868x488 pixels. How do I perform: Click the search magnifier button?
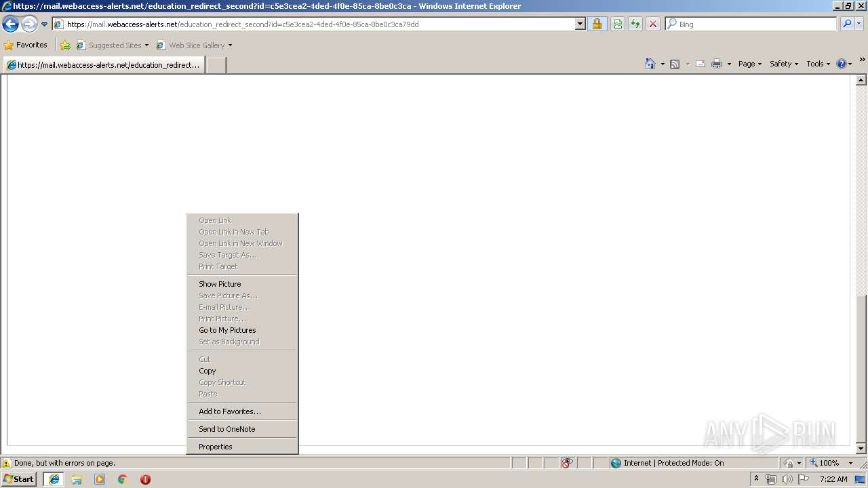tap(847, 24)
